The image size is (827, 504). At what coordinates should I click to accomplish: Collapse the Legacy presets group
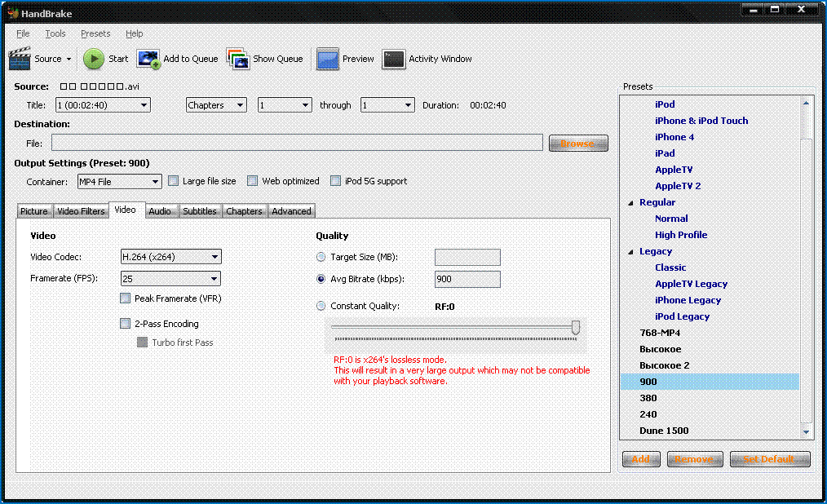[x=630, y=252]
